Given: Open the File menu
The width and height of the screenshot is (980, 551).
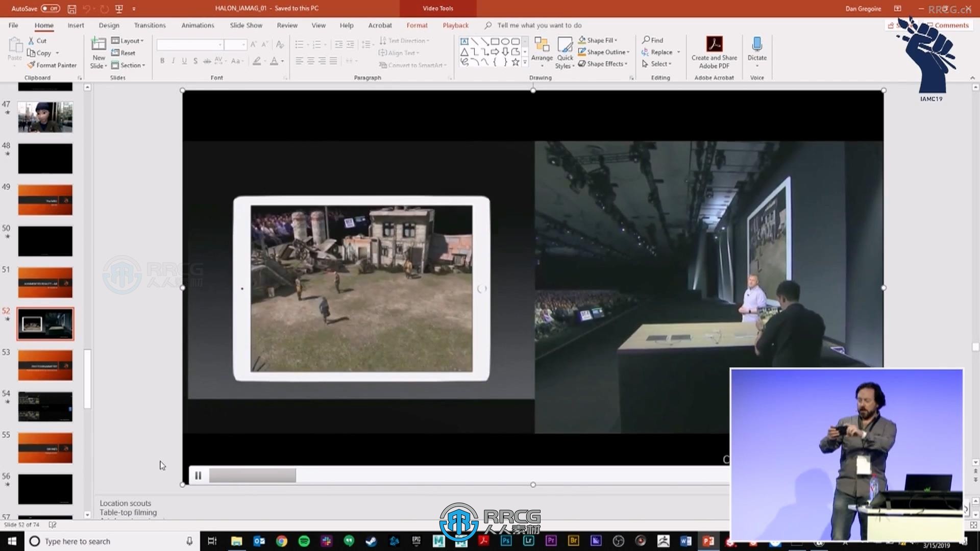Looking at the screenshot, I should 13,25.
